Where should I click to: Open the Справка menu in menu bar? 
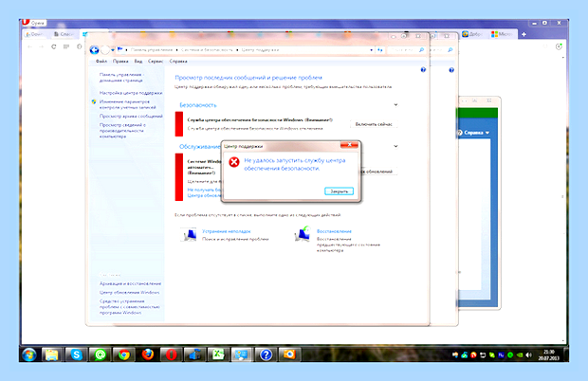(x=178, y=61)
